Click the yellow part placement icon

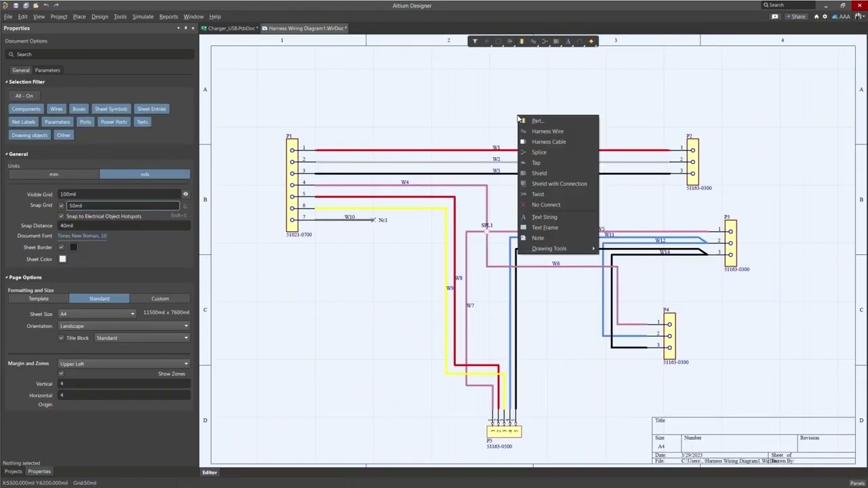point(521,41)
